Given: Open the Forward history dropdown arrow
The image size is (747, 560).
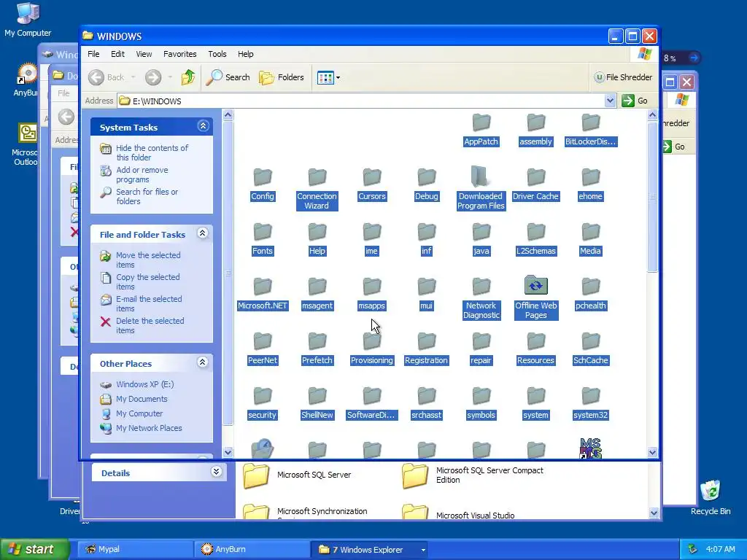Looking at the screenshot, I should pyautogui.click(x=170, y=77).
